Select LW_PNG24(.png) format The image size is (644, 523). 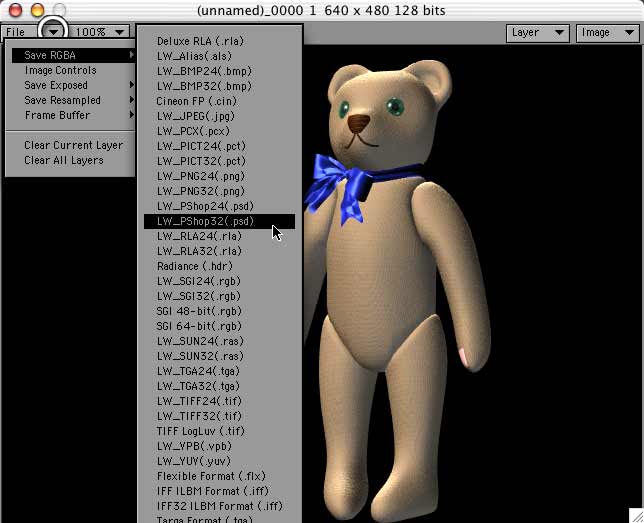(219, 176)
